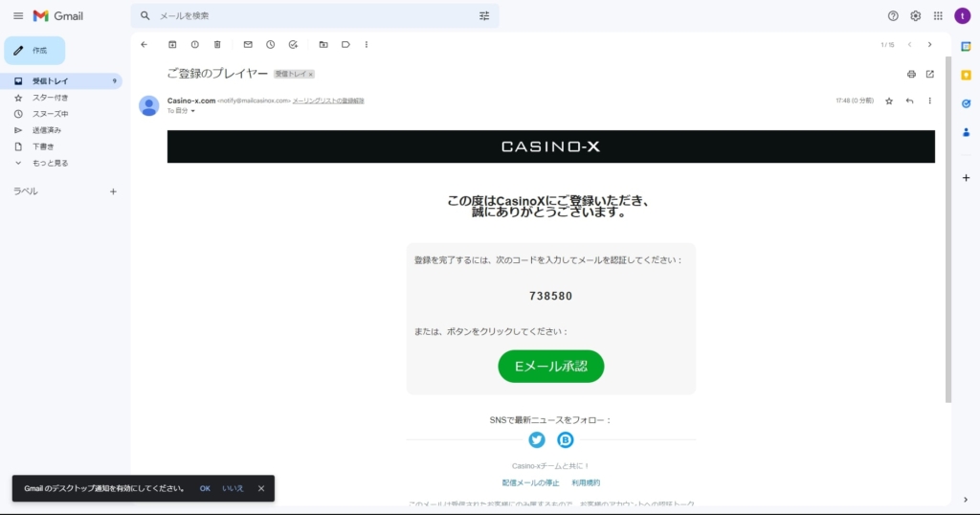Create new label plus icon
The image size is (980, 515).
click(113, 191)
